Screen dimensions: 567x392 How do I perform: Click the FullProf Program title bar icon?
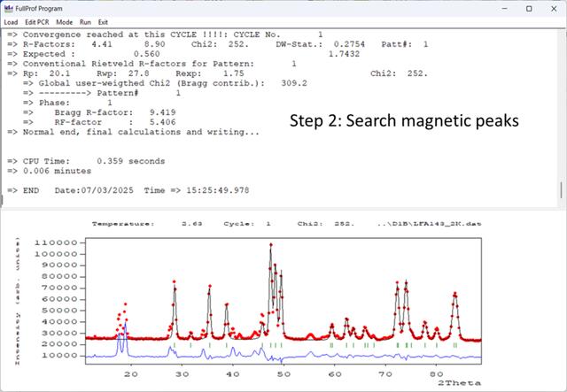pos(9,8)
